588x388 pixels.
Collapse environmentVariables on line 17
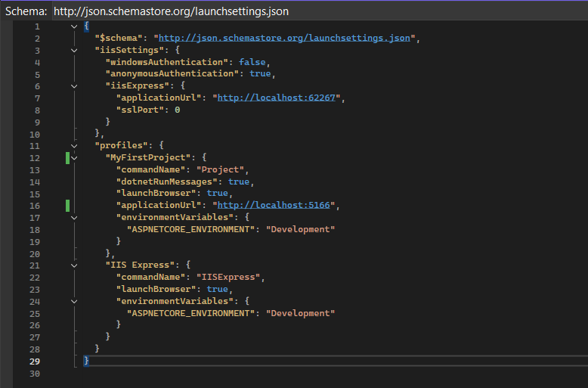click(x=74, y=218)
